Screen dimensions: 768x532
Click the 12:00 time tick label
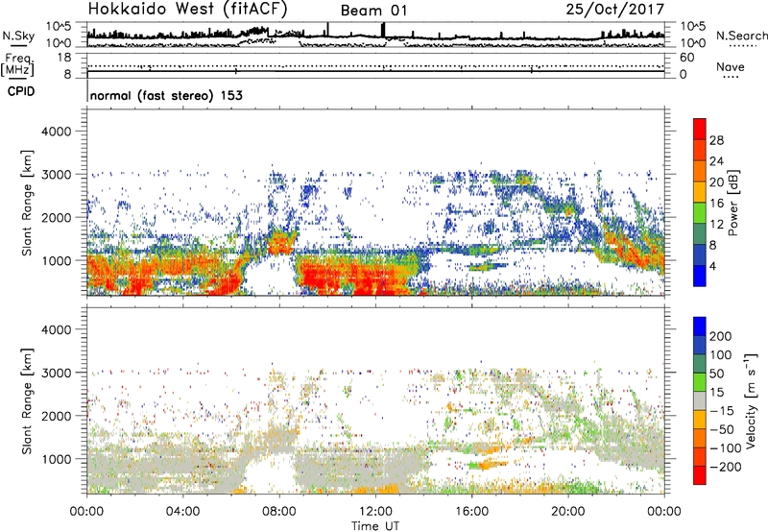click(375, 512)
